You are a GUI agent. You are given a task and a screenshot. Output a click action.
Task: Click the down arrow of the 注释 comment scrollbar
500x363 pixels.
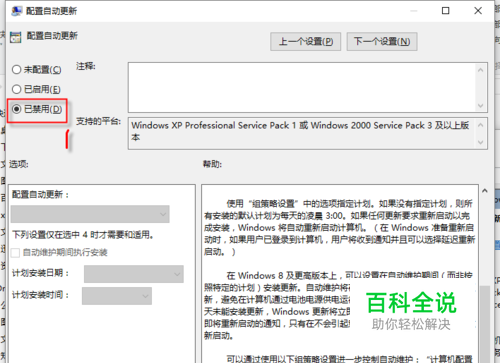click(x=480, y=105)
